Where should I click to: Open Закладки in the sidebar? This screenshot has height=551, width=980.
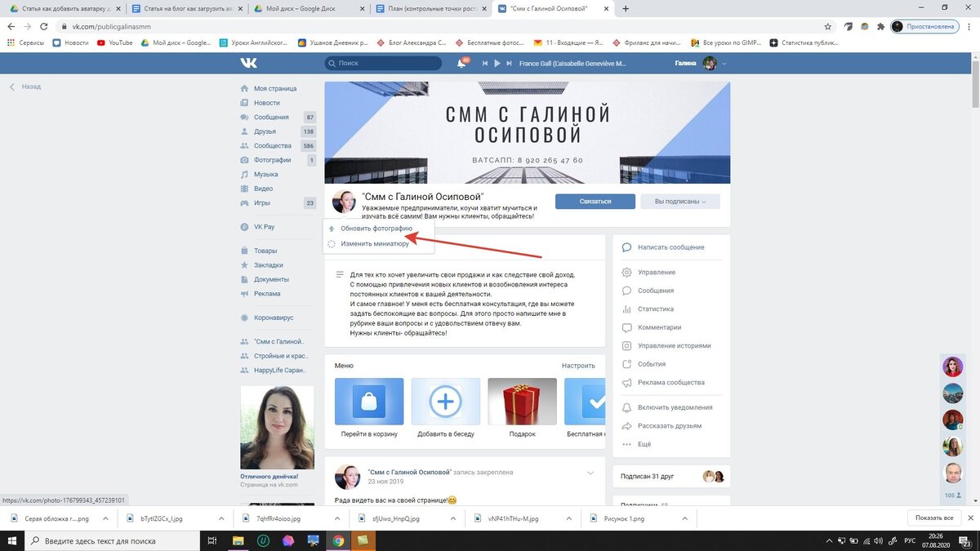click(x=269, y=264)
